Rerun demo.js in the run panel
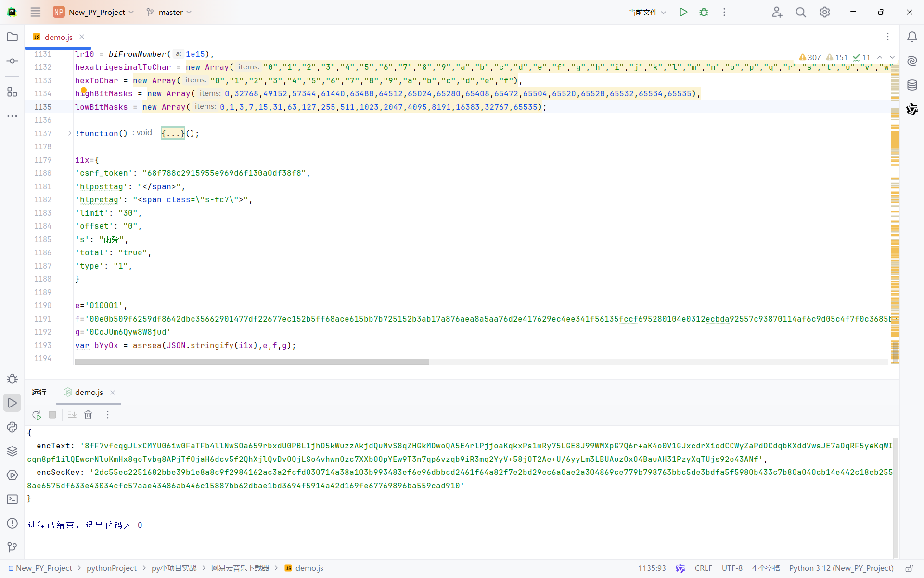The image size is (924, 578). tap(37, 415)
